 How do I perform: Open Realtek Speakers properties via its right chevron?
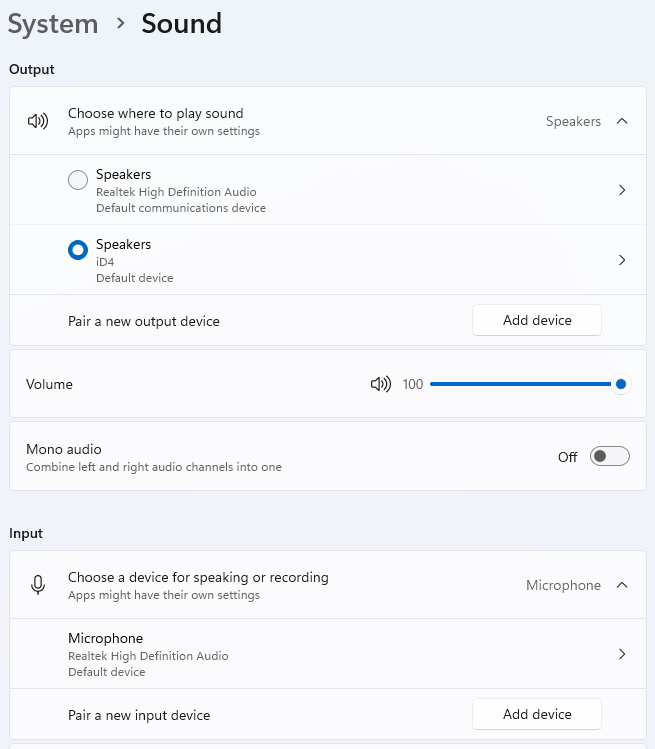622,190
